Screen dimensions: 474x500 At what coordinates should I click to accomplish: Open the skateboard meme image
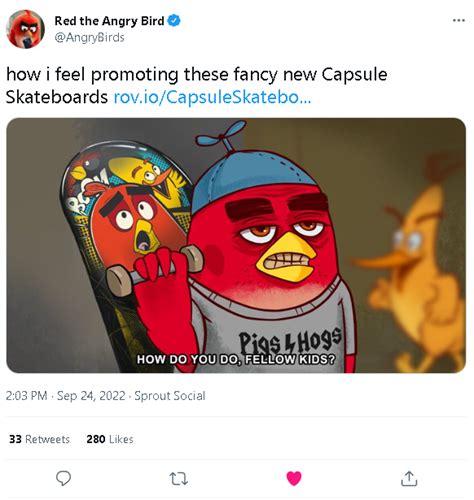tap(236, 245)
